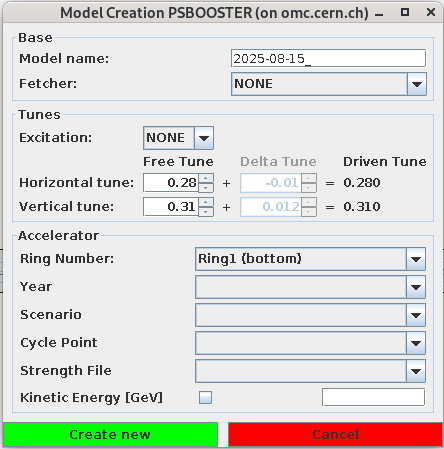Decrease Vertical free tune with down arrow
Viewport: 444px width, 449px height.
[x=206, y=211]
